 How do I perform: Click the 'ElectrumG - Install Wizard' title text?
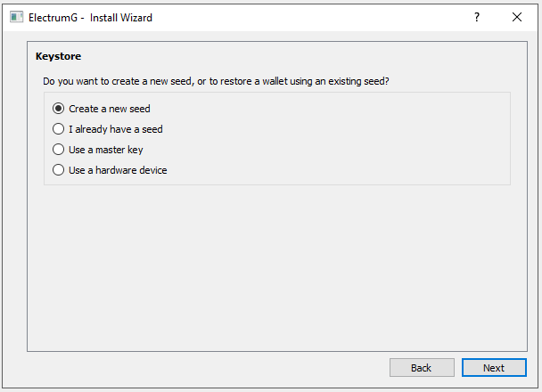pos(91,17)
